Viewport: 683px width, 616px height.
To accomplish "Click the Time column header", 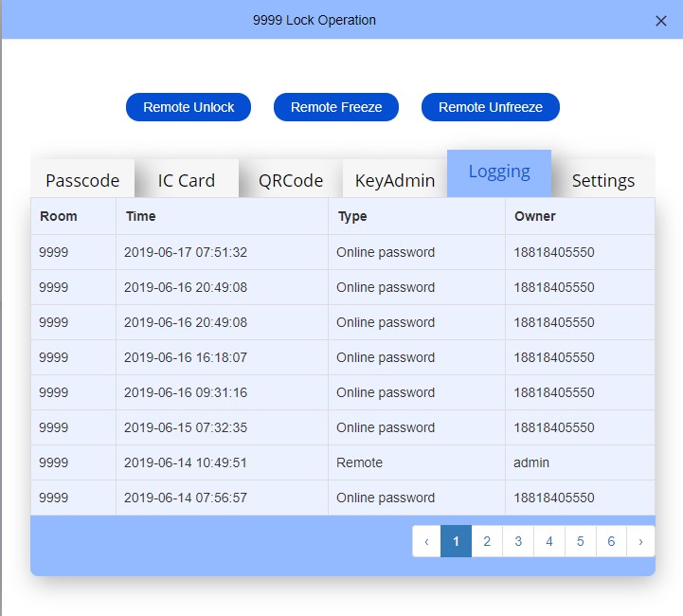I will pyautogui.click(x=141, y=216).
